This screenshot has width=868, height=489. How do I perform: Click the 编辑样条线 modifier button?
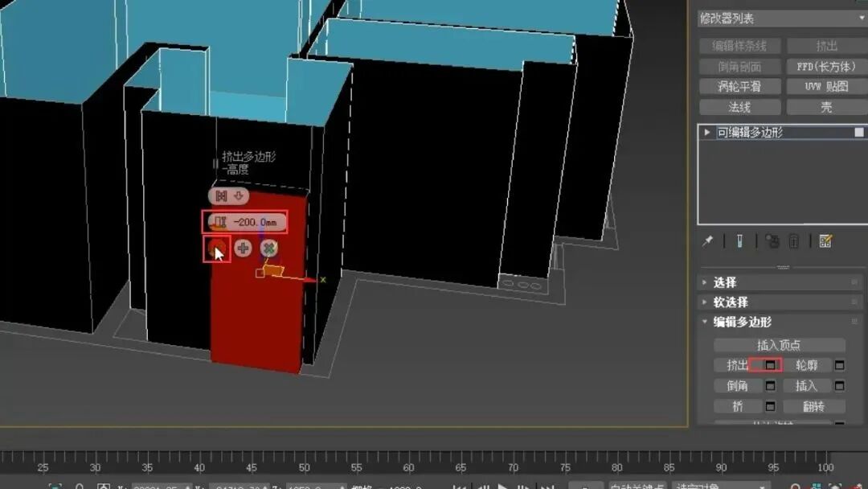[x=739, y=46]
